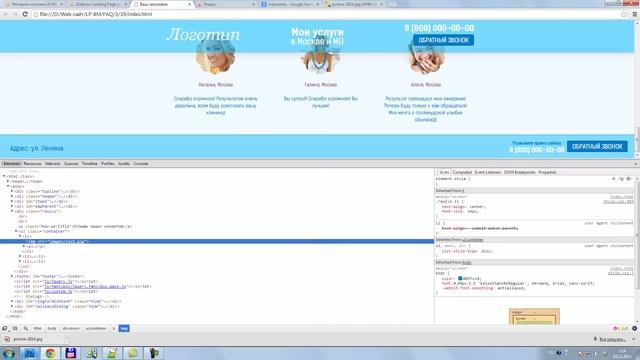Click the box model margin diagram
This screenshot has height=360, width=640.
tap(534, 317)
